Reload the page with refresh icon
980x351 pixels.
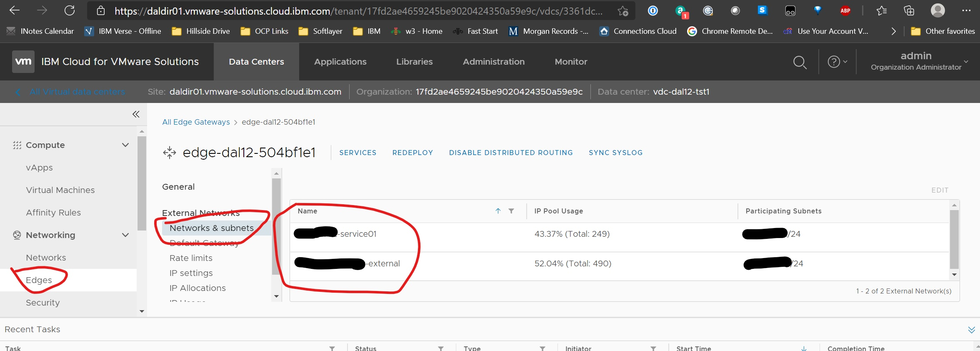pyautogui.click(x=70, y=10)
